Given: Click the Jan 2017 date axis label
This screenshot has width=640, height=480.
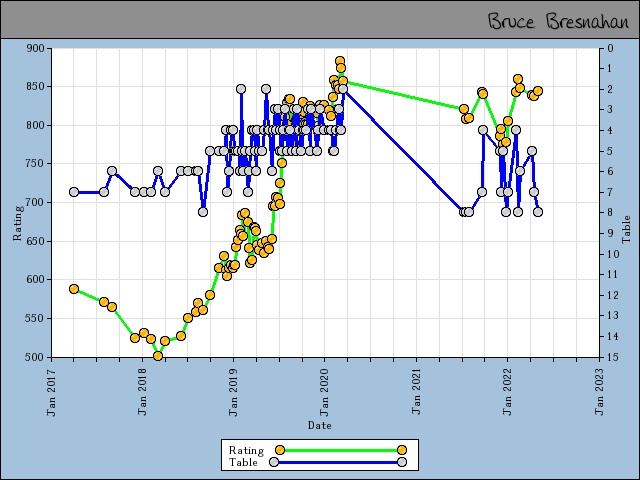Looking at the screenshot, I should [x=51, y=393].
